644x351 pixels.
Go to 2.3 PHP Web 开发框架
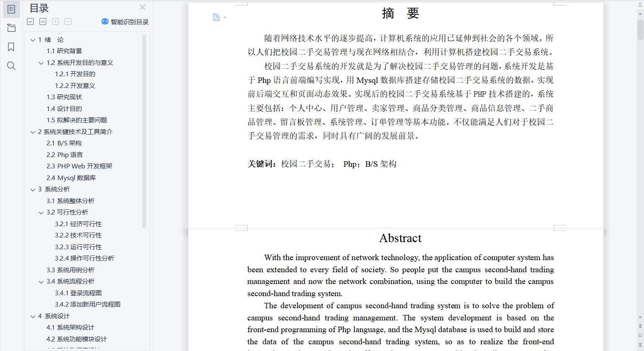(x=79, y=166)
